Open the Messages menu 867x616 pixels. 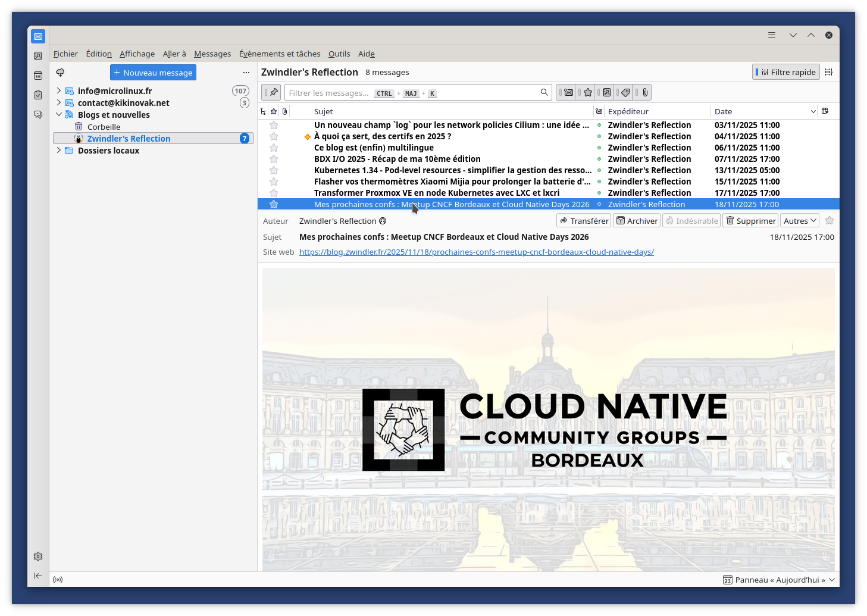pos(212,54)
